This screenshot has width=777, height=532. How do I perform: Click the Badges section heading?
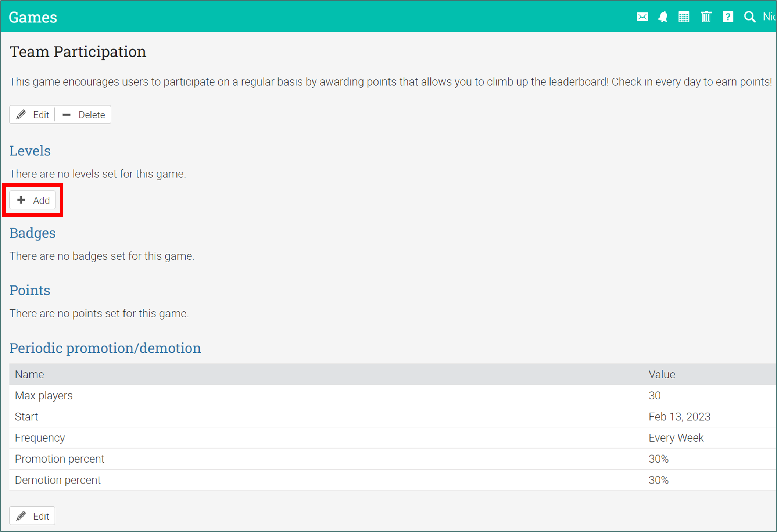32,233
